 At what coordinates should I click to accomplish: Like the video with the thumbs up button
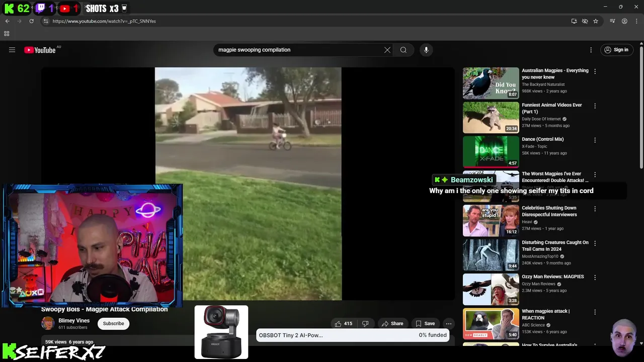click(344, 323)
